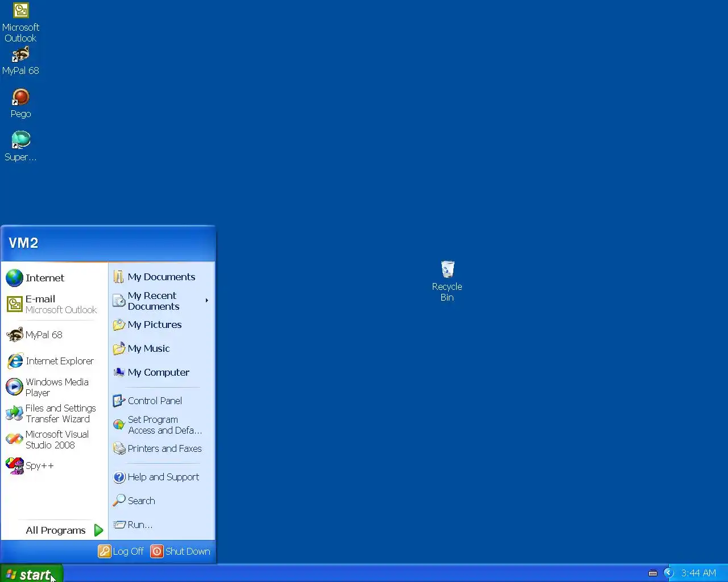Click the 3:44 AM taskbar clock
728x582 pixels.
click(x=698, y=573)
